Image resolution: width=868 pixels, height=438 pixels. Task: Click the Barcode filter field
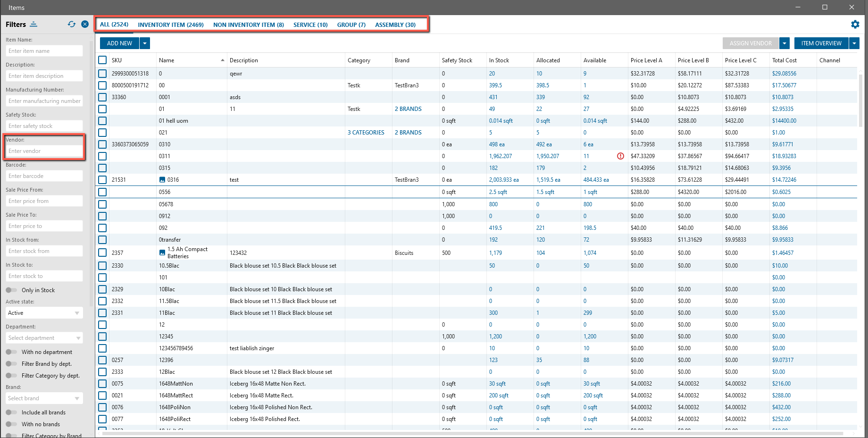click(45, 176)
